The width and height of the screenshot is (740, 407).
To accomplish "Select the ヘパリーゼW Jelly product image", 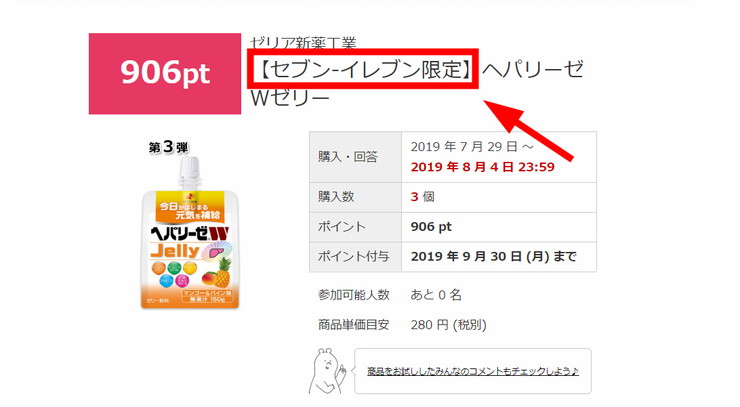I will point(190,232).
